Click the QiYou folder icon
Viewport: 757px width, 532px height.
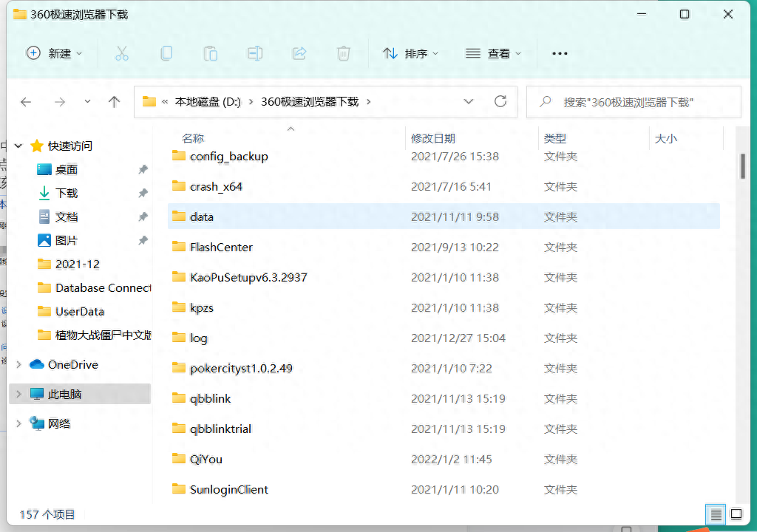(179, 459)
